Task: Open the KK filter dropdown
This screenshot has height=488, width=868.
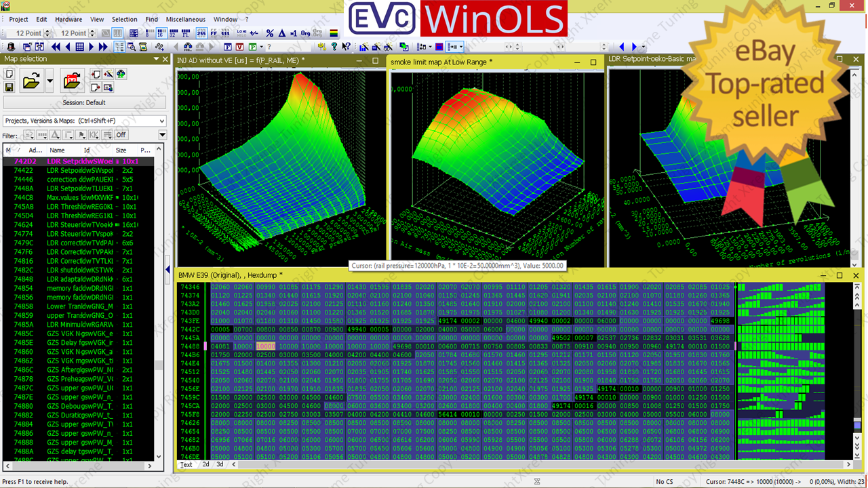Action: (94, 135)
